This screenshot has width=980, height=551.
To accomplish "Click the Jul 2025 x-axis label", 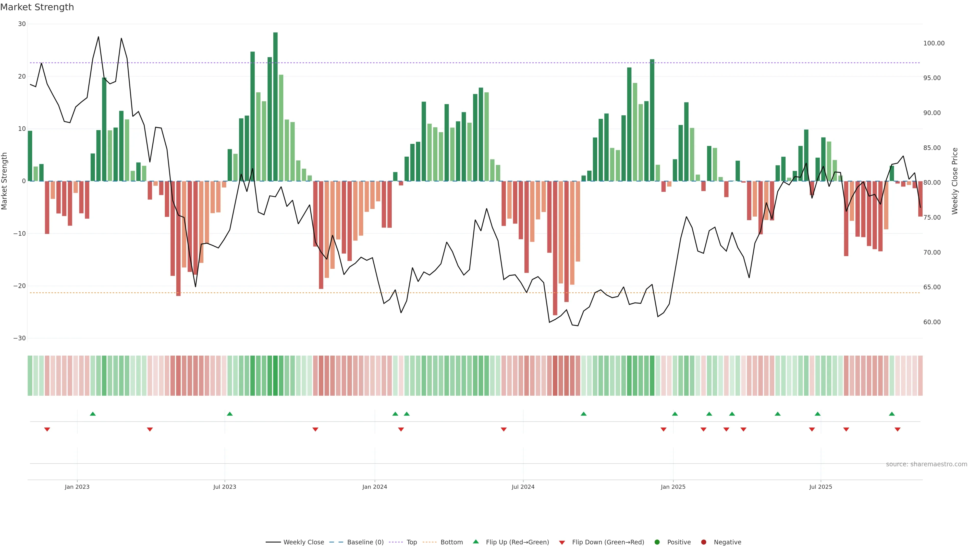I will pos(820,487).
